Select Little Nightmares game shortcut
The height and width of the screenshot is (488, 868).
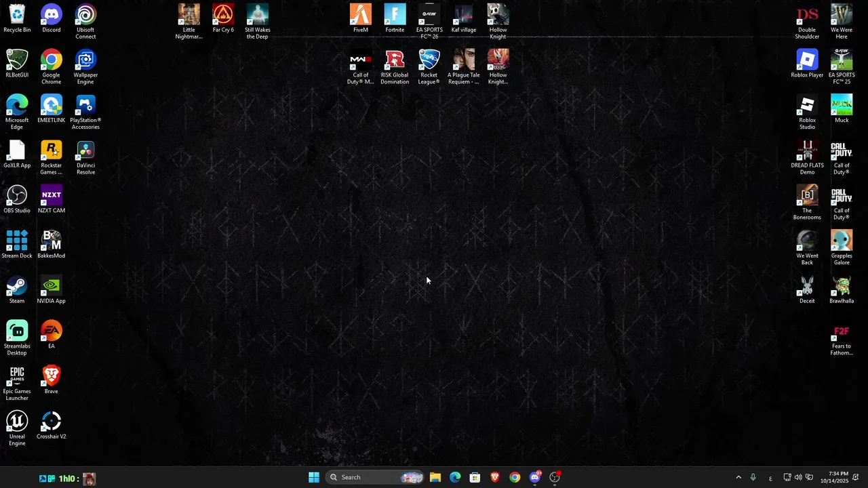click(189, 22)
